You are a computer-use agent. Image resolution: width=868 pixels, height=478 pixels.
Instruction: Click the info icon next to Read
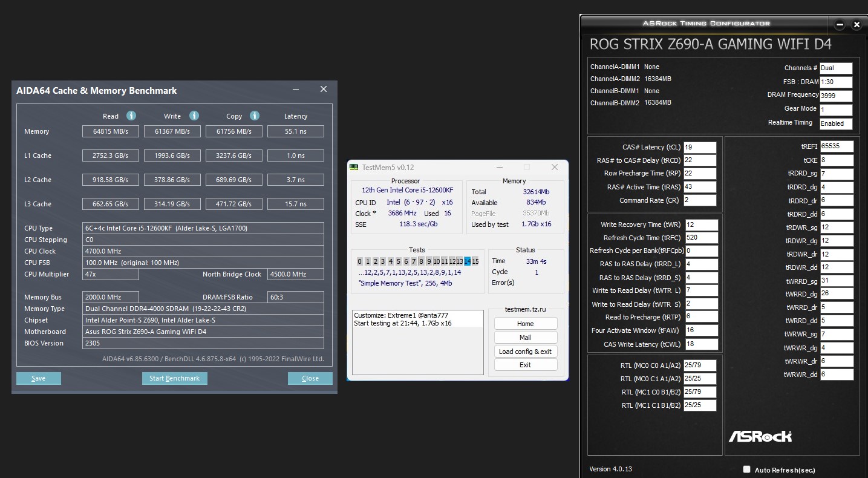[131, 116]
